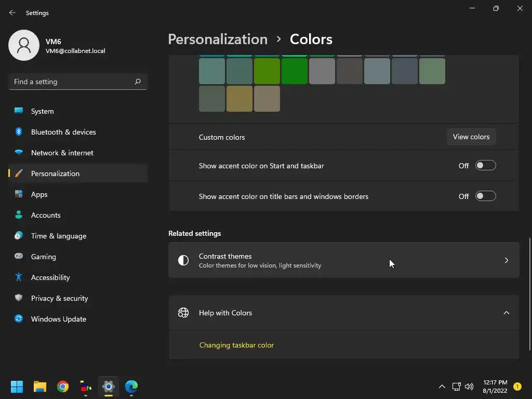Show hidden icons in system tray
The width and height of the screenshot is (532, 399).
tap(442, 387)
